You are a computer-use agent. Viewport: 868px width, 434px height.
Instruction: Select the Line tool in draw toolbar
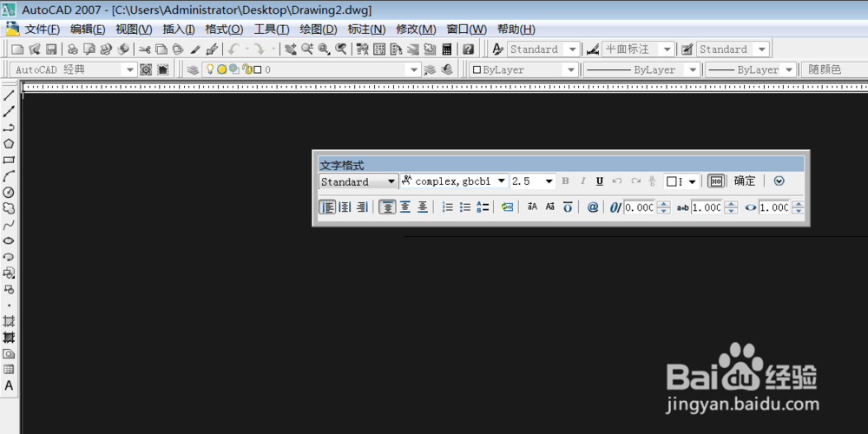coord(9,95)
